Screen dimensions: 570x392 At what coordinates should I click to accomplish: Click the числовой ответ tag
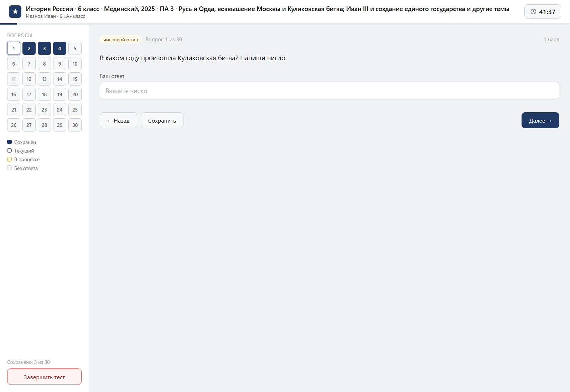pos(121,40)
